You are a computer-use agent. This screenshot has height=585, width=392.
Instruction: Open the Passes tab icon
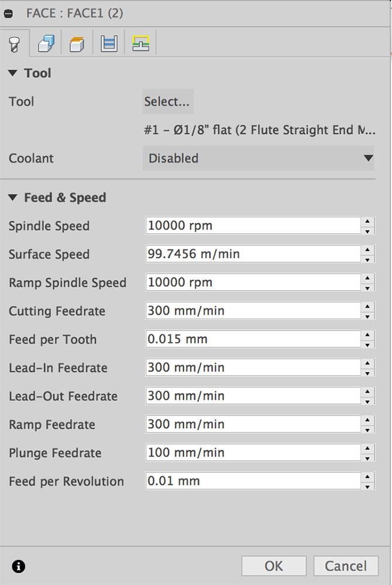click(109, 44)
